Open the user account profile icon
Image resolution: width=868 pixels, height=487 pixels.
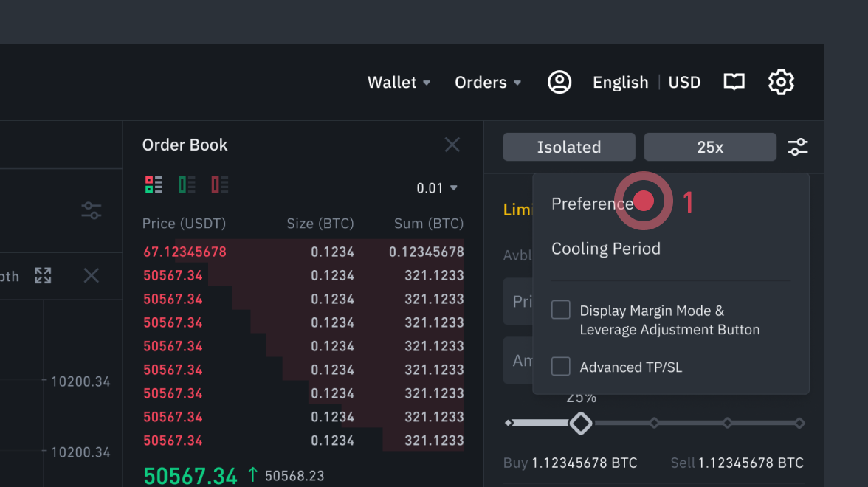point(559,82)
